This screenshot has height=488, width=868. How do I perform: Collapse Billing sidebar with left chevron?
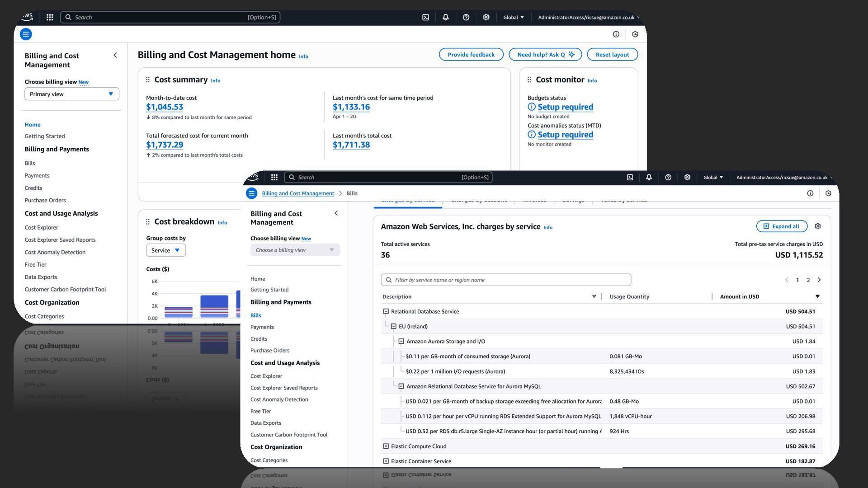(x=115, y=55)
